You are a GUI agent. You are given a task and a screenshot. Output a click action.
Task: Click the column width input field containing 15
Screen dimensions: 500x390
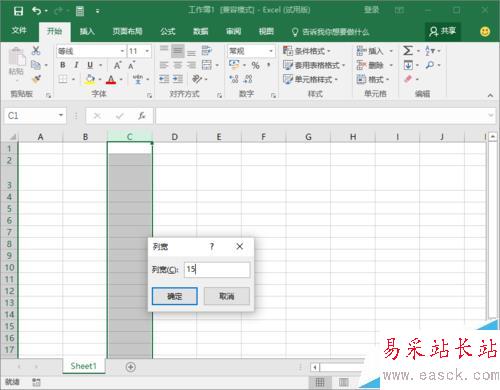point(217,269)
